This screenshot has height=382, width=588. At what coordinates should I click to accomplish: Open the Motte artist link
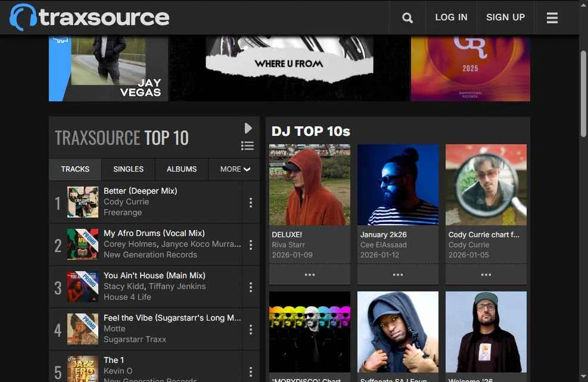pos(114,329)
